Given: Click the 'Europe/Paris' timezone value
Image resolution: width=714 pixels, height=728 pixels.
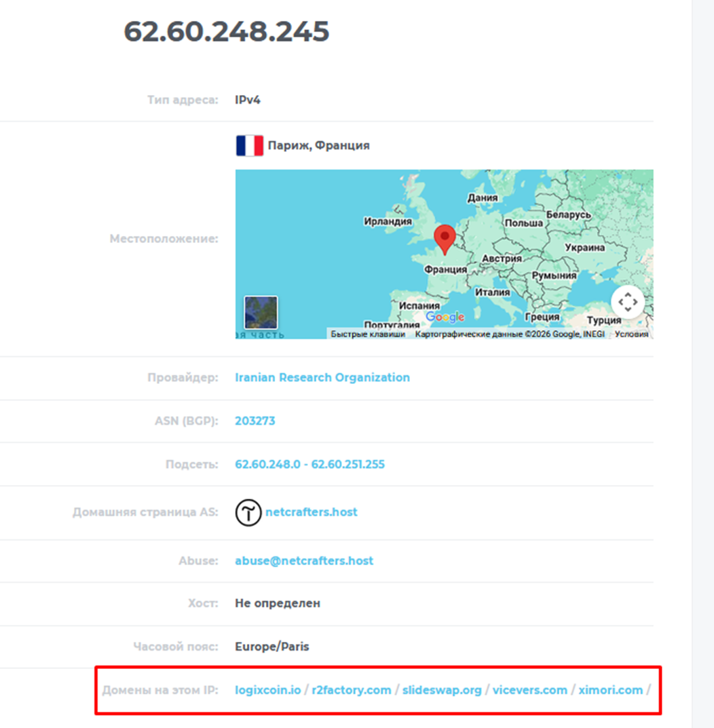Looking at the screenshot, I should [271, 647].
